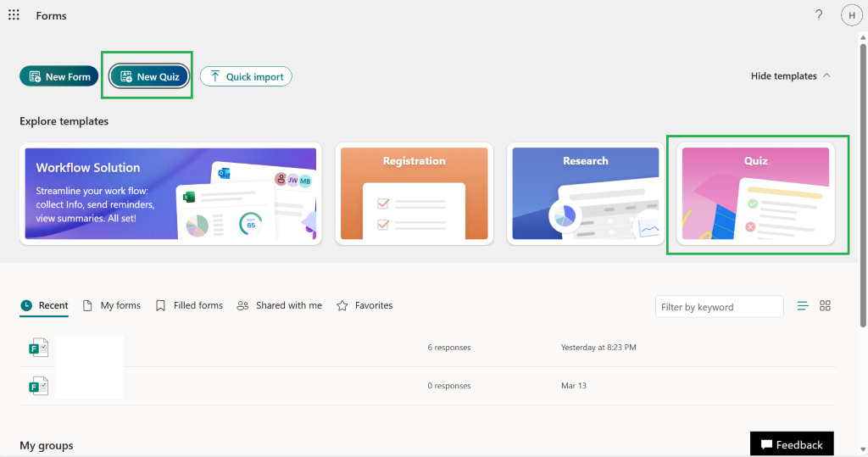
Task: Click the '6 responses' text
Action: click(449, 348)
